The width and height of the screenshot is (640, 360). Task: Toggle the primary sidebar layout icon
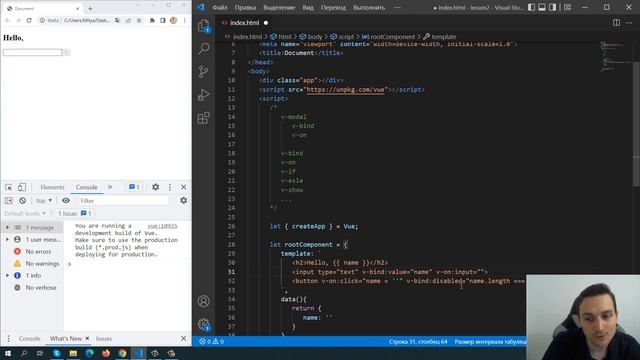[531, 7]
